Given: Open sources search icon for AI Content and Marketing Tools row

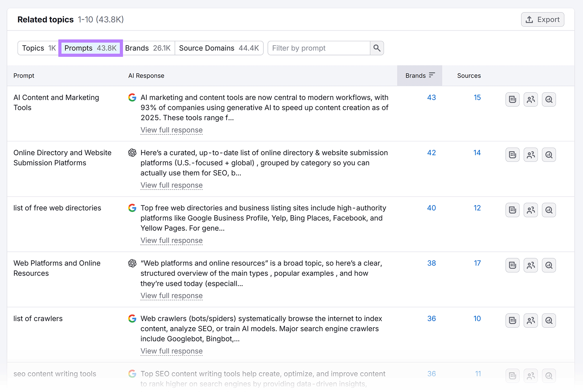Looking at the screenshot, I should point(549,99).
